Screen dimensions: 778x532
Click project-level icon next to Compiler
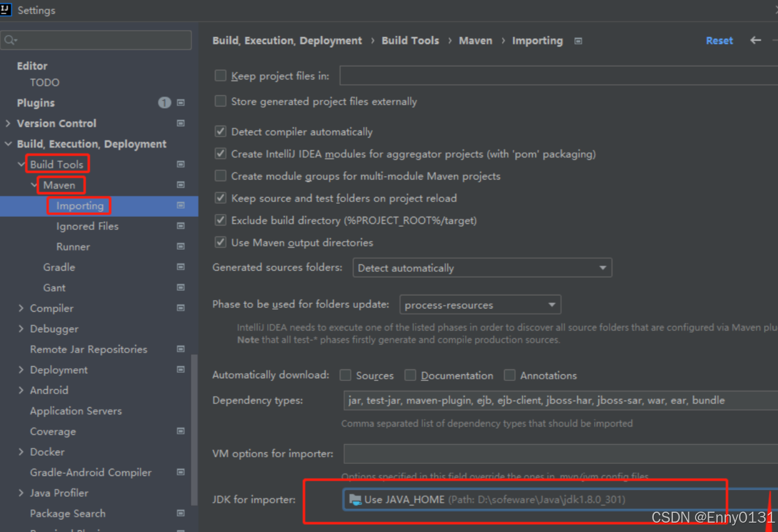tap(181, 308)
